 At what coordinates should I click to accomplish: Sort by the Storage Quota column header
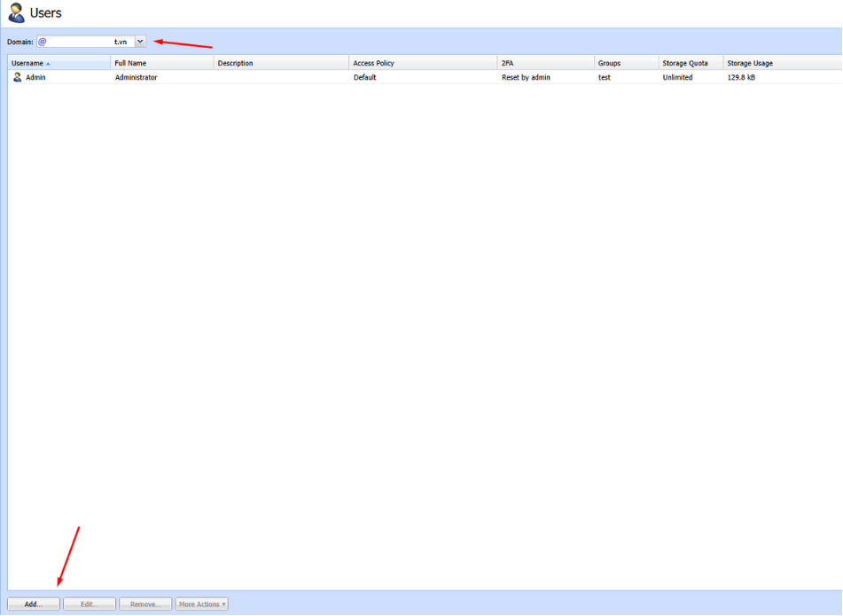coord(691,63)
